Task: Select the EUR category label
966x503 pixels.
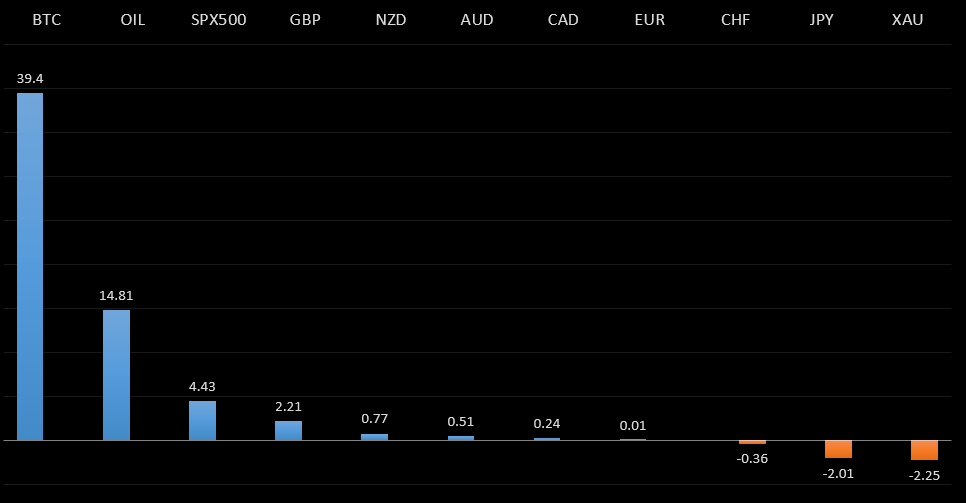Action: point(650,20)
